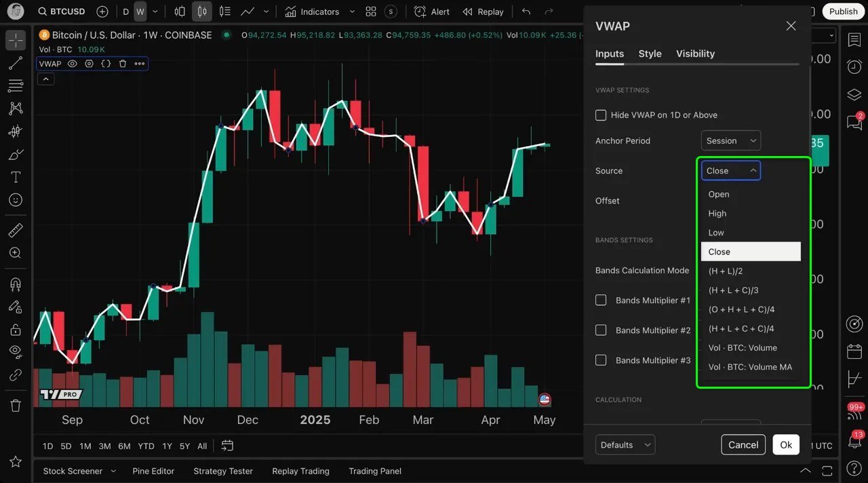The height and width of the screenshot is (483, 868).
Task: Click the Alert clock icon in toolbar
Action: click(420, 12)
